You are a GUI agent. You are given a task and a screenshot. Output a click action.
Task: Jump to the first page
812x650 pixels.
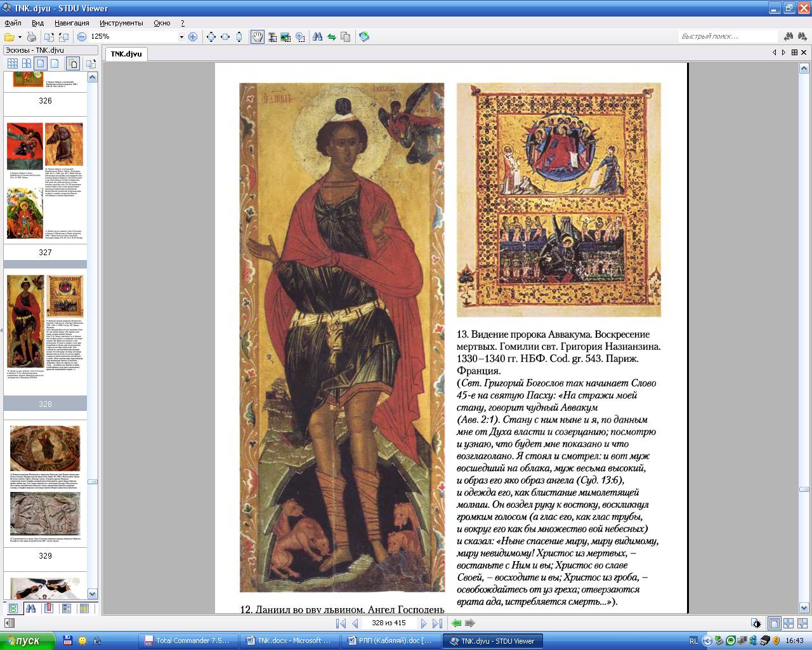pos(341,623)
